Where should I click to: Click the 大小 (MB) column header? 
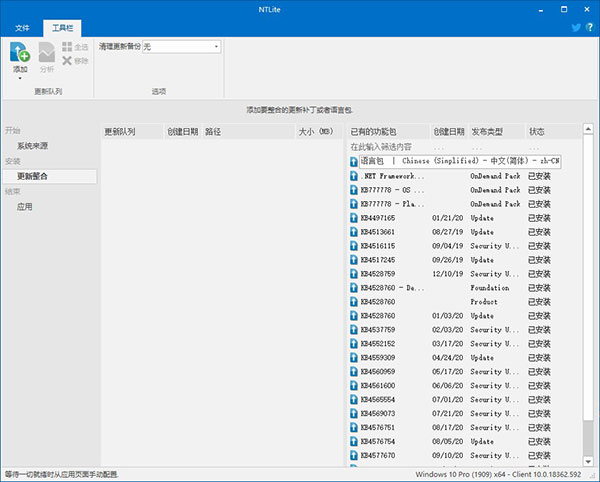[x=319, y=132]
